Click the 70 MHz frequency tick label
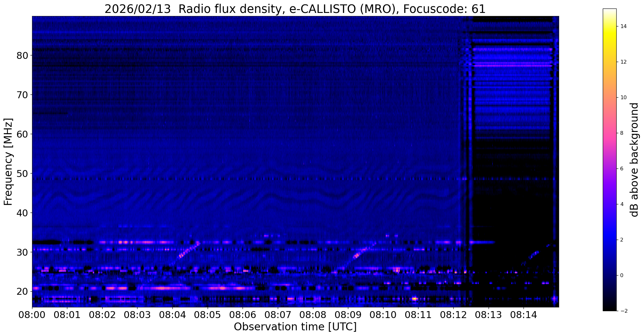The height and width of the screenshot is (336, 644). click(x=22, y=95)
